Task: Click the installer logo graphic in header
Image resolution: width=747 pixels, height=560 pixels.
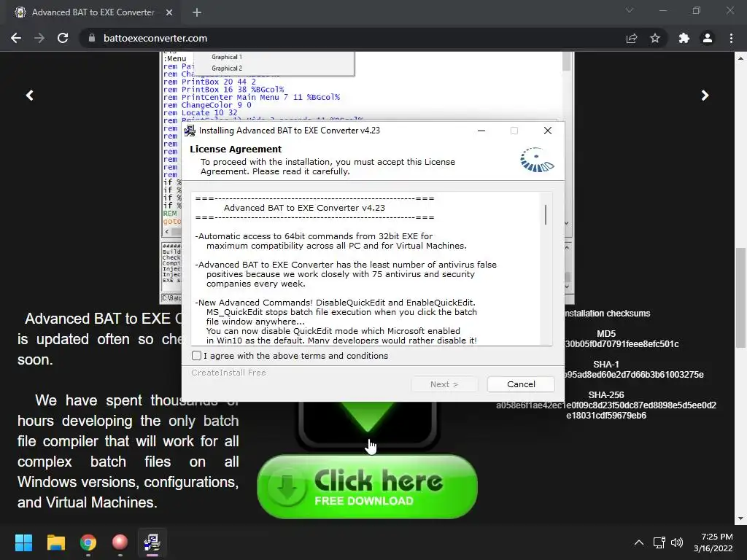Action: pos(537,160)
